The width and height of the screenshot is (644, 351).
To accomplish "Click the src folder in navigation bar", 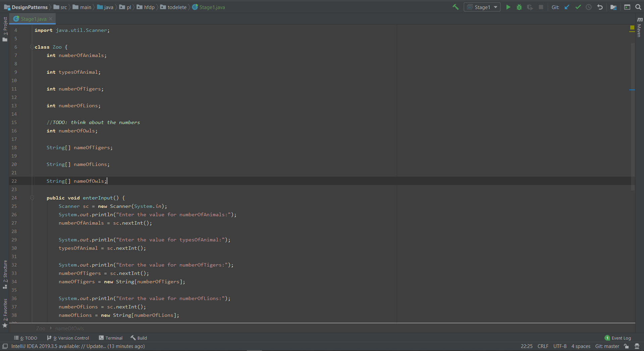I will pyautogui.click(x=60, y=7).
